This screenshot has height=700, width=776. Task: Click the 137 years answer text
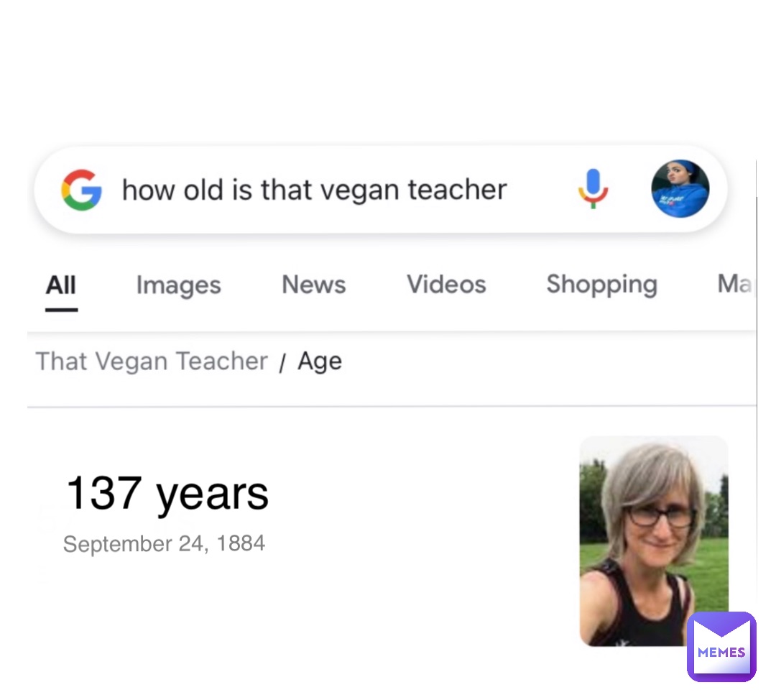click(167, 494)
